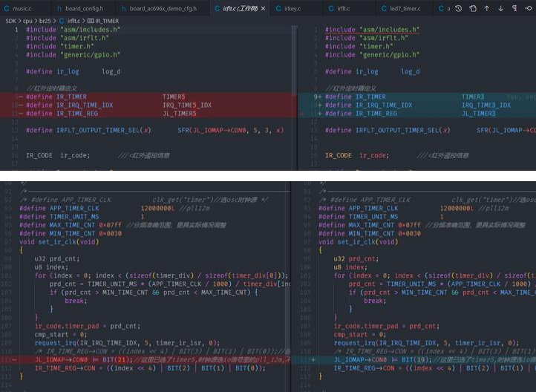Click '#define ir_log' in left pane
Viewport: 536px width, 392px height.
coord(52,71)
